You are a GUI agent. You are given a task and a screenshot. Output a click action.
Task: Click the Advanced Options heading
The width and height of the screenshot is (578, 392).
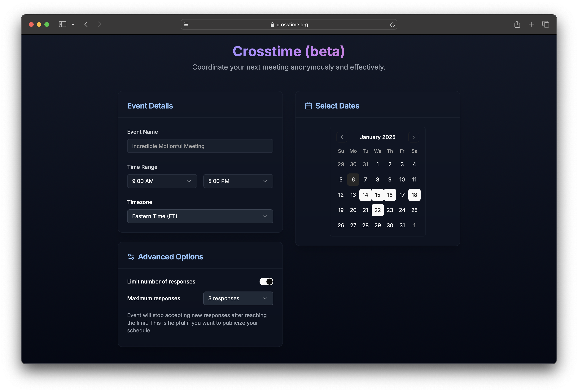[170, 257]
